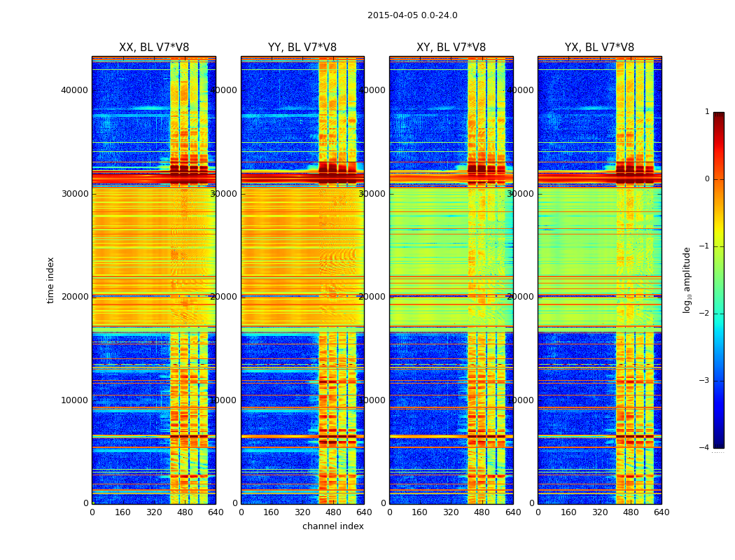Viewport: 735px width, 560px height.
Task: Click the 480 tick below the XY panel
Action: coord(482,512)
